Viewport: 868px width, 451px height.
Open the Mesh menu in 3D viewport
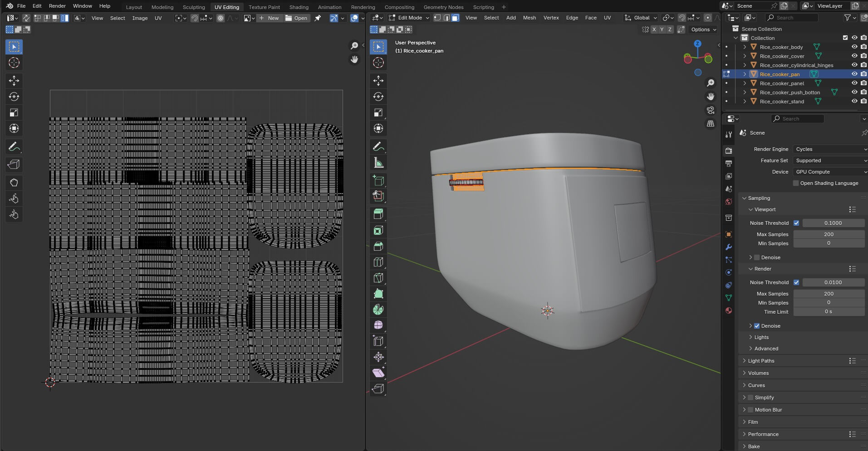[x=529, y=18]
